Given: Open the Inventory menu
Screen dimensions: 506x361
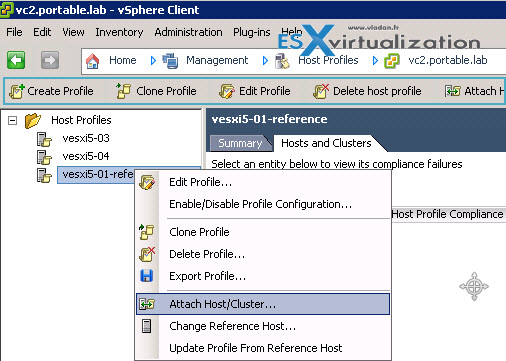Looking at the screenshot, I should (119, 32).
